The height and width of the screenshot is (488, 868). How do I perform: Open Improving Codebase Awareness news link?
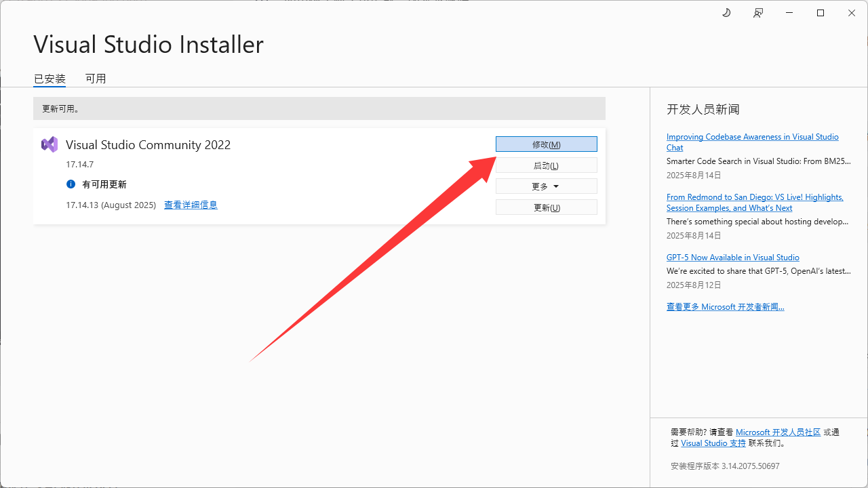753,142
